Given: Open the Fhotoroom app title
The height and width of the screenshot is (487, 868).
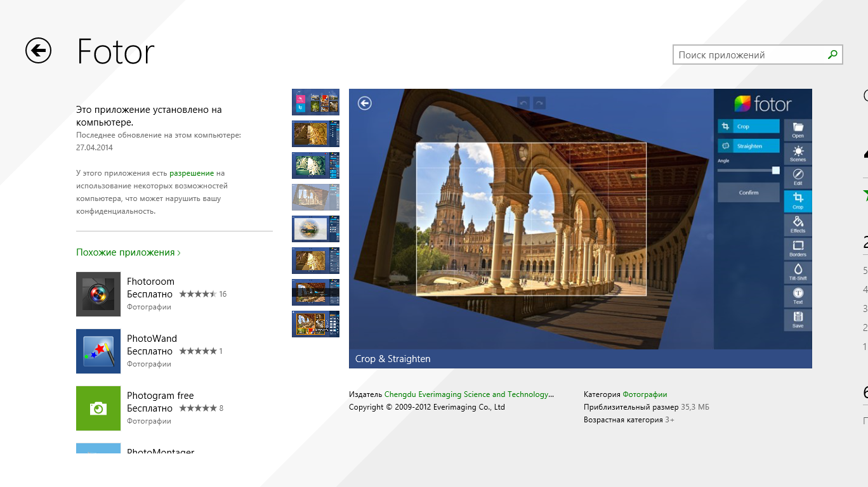Looking at the screenshot, I should tap(150, 282).
